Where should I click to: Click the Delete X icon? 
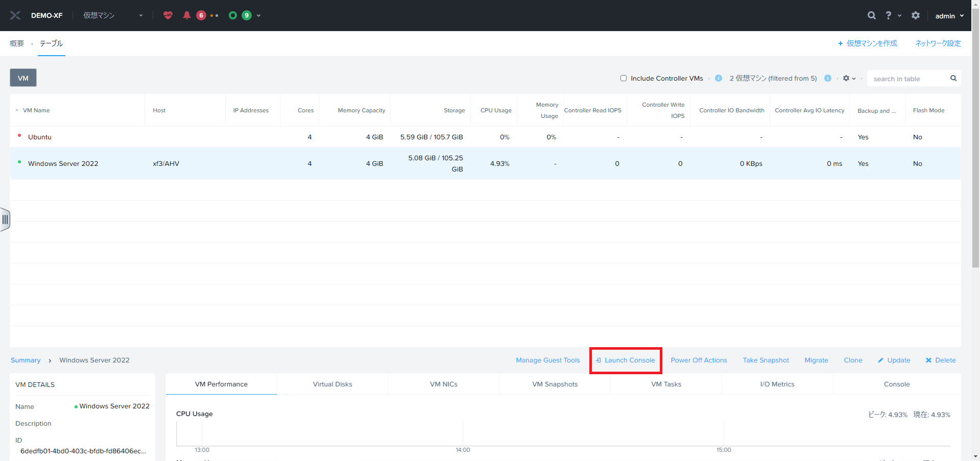pos(928,360)
